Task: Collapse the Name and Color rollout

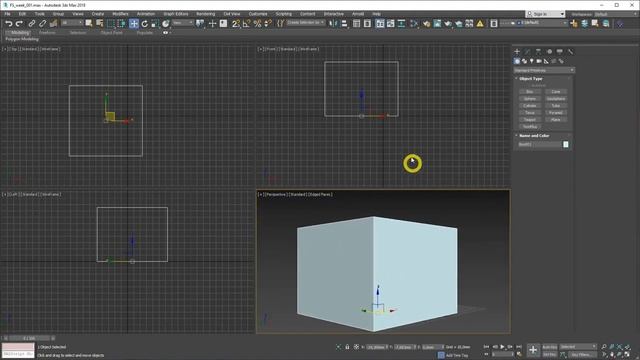Action: tap(534, 136)
